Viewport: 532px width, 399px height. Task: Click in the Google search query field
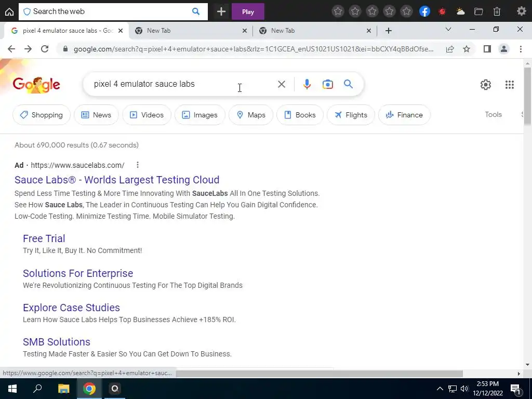pyautogui.click(x=183, y=84)
